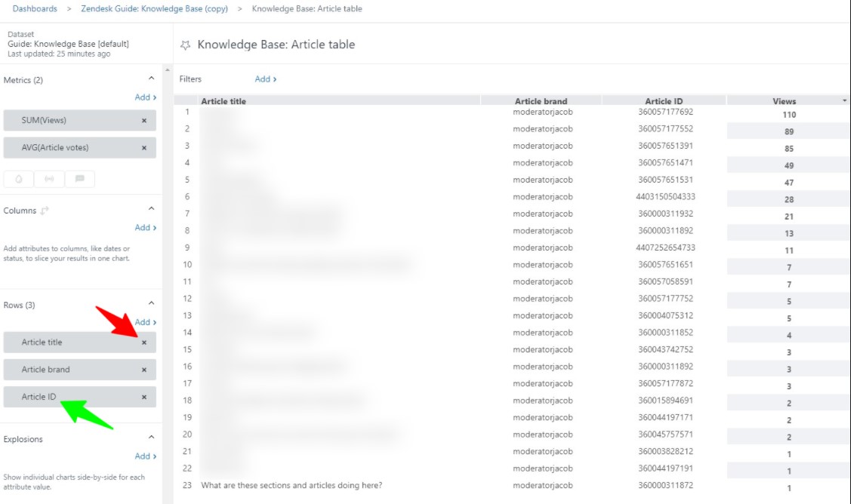Collapse the Metrics panel
The image size is (851, 504).
(151, 78)
